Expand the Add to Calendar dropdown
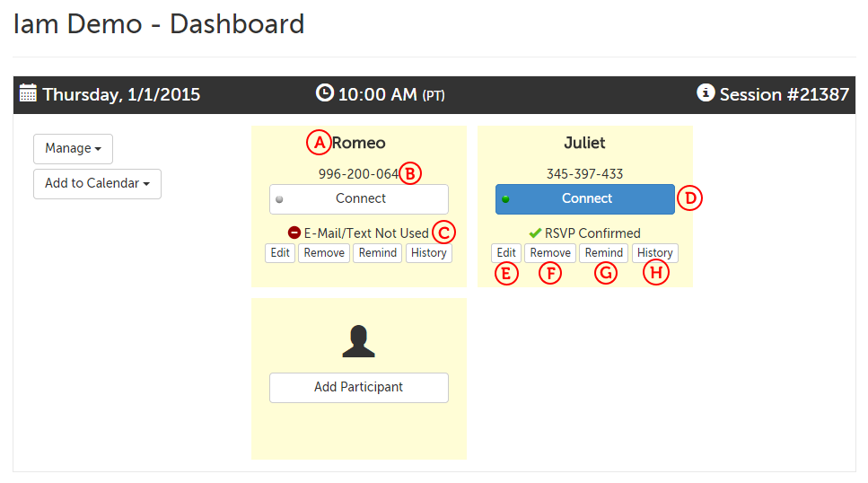868x483 pixels. pyautogui.click(x=97, y=183)
